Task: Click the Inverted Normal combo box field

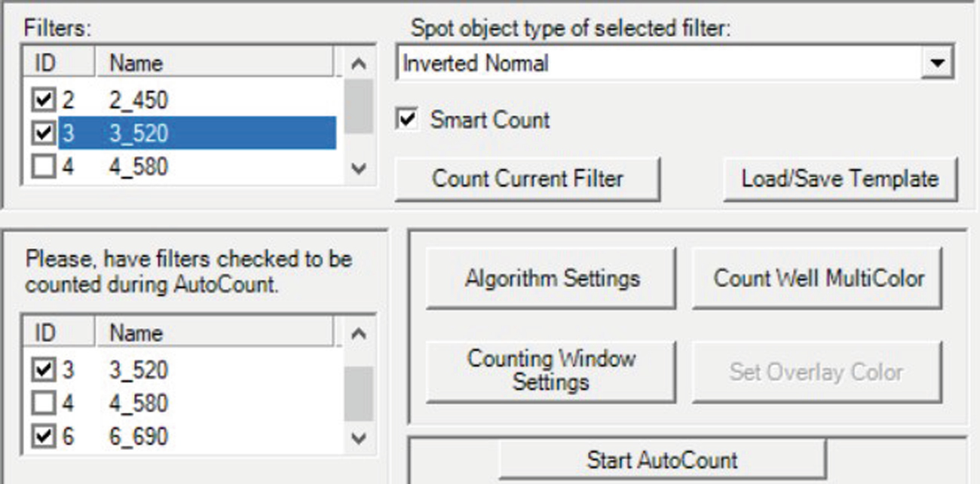Action: (674, 63)
